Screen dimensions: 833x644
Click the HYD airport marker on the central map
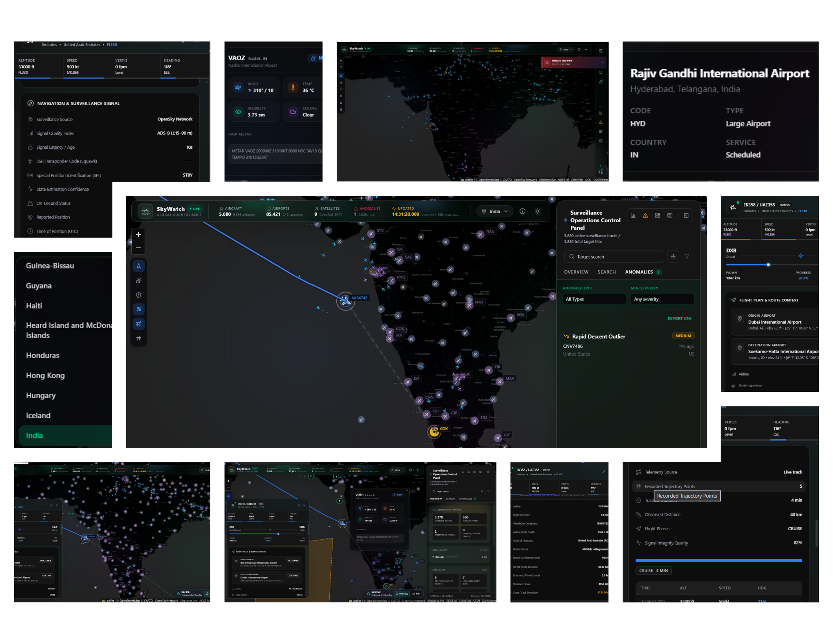pos(470,305)
